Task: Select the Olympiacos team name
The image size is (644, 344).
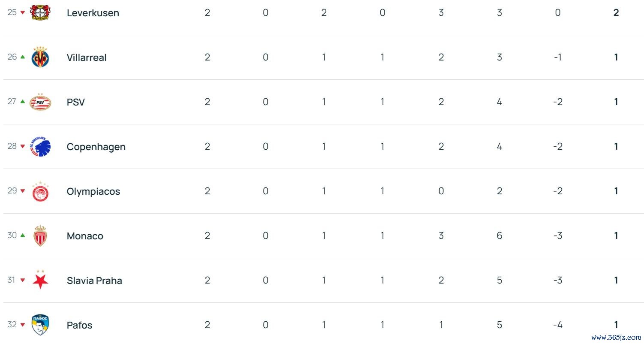Action: (x=93, y=191)
